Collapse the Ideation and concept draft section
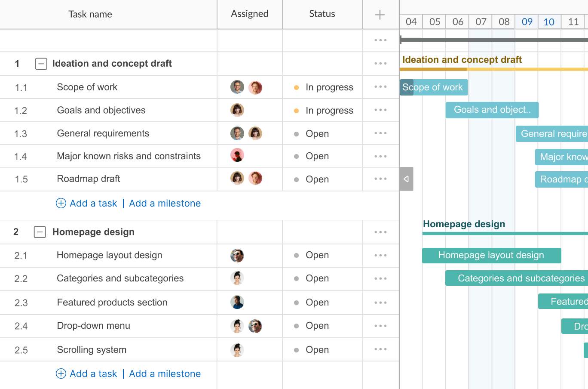The width and height of the screenshot is (588, 389). point(41,63)
